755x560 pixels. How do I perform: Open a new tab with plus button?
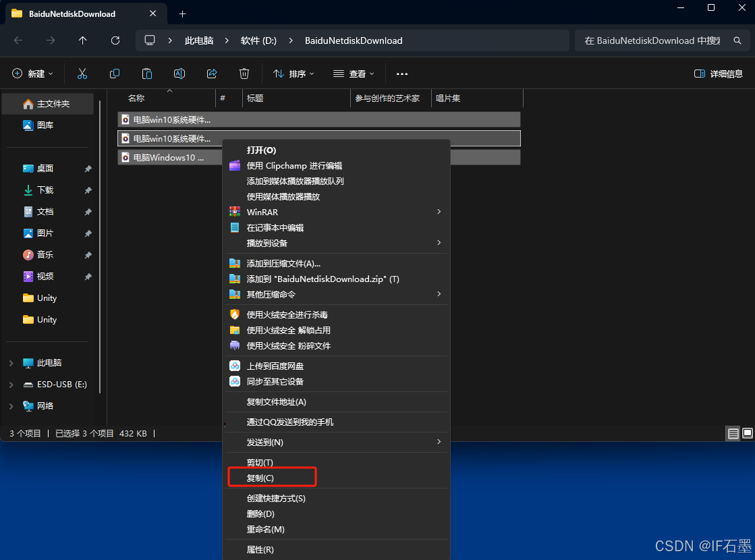click(182, 14)
